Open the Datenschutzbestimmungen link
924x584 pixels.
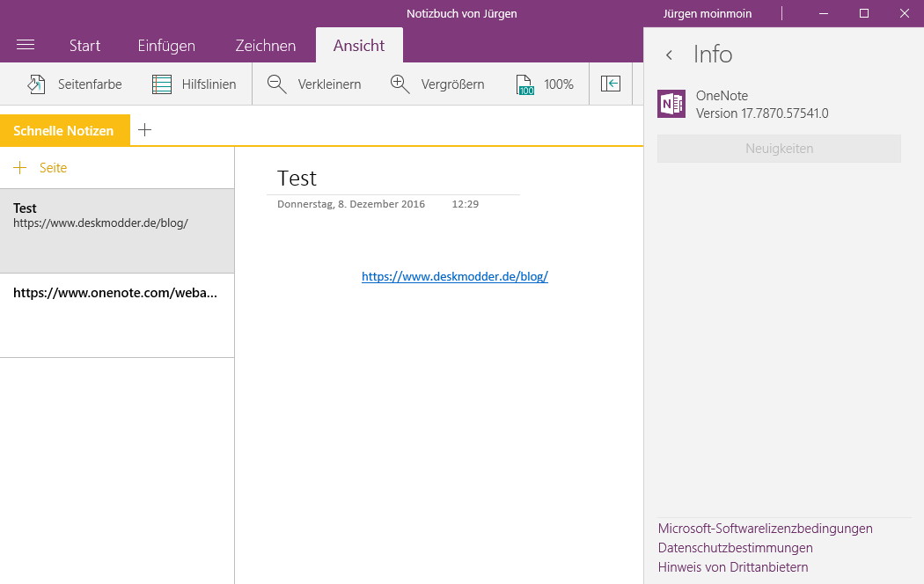pyautogui.click(x=735, y=548)
